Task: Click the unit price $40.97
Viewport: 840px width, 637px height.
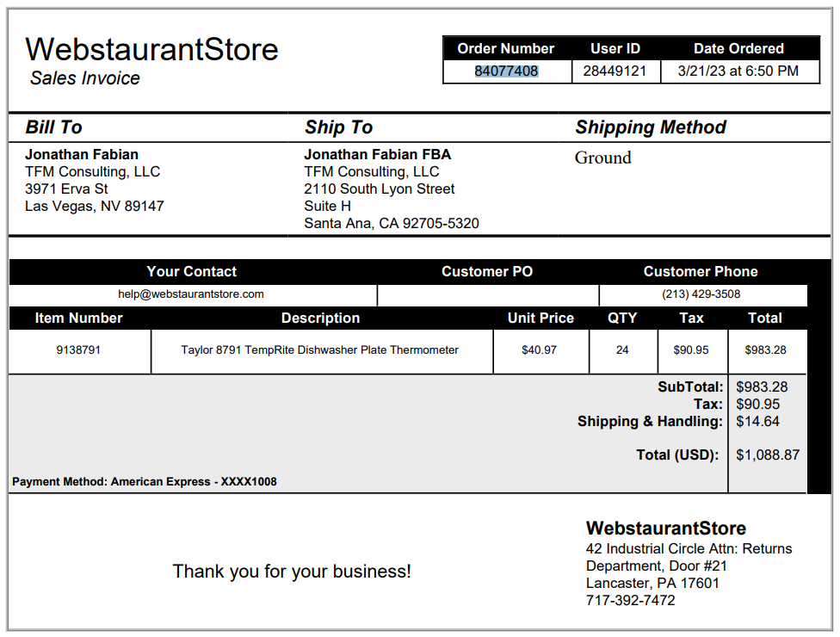Action: [539, 349]
